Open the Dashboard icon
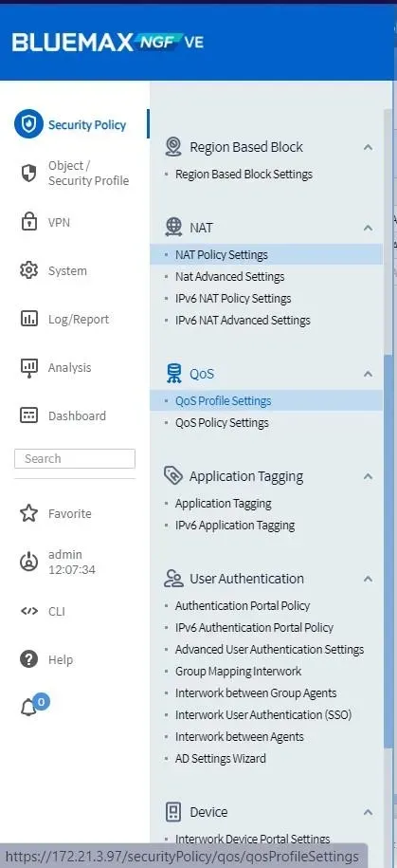Screen dimensions: 397x868 28,416
